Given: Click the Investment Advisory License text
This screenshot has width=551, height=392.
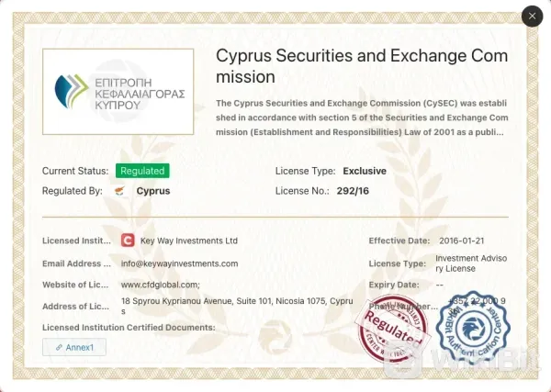Looking at the screenshot, I should pos(470,263).
